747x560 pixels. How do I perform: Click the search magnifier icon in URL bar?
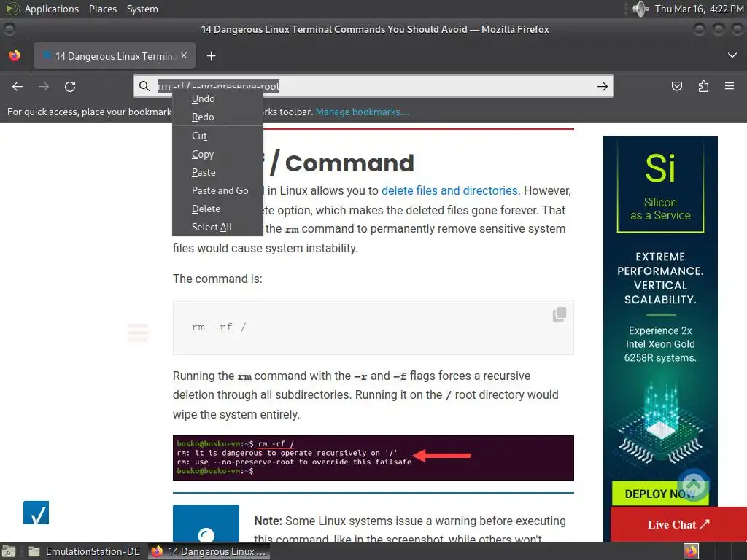[x=144, y=86]
